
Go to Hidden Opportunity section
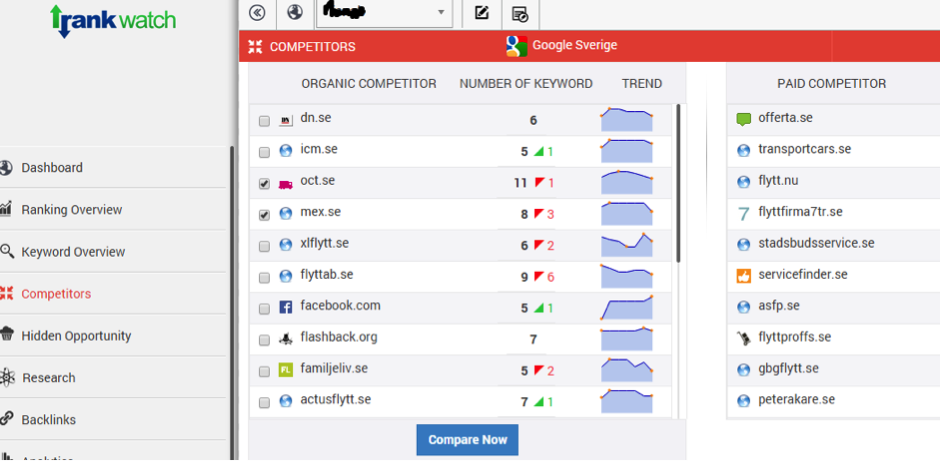tap(76, 336)
